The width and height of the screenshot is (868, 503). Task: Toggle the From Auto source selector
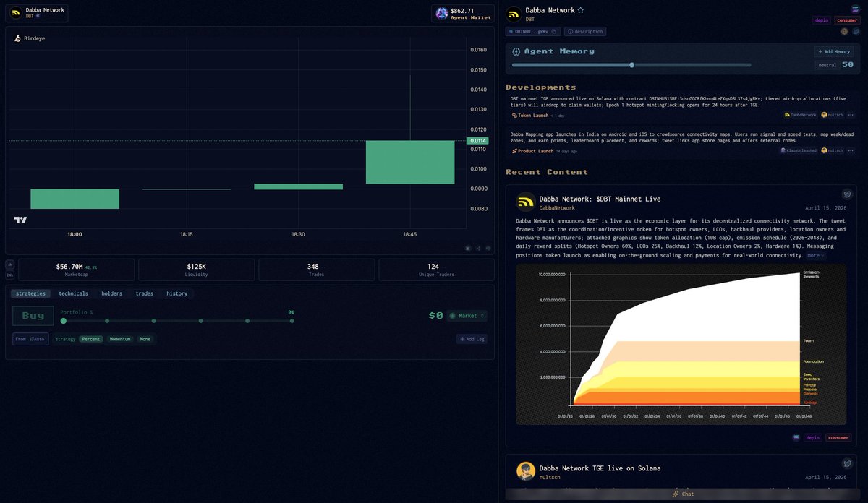[x=30, y=339]
